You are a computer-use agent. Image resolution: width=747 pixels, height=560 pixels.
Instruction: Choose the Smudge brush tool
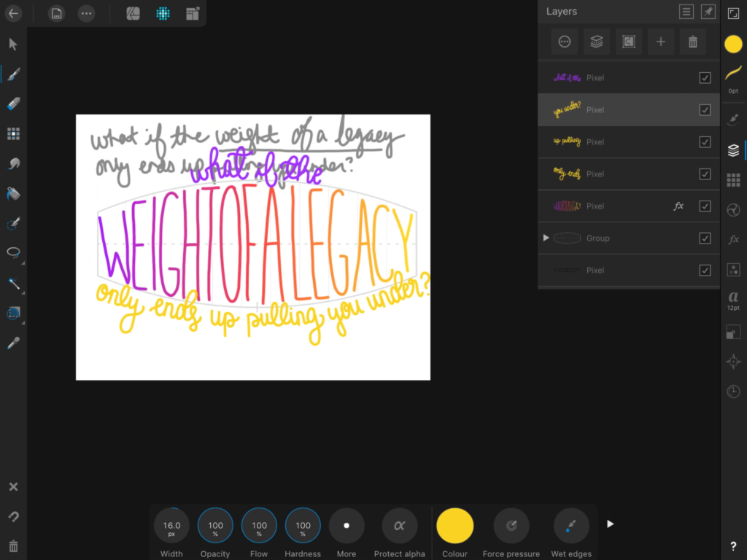pyautogui.click(x=13, y=164)
